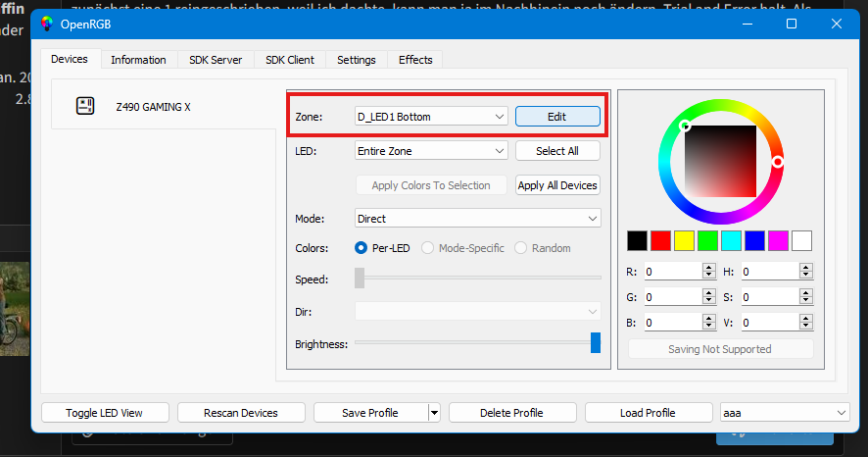Image resolution: width=868 pixels, height=457 pixels.
Task: Pick the yellow color swatch
Action: (x=684, y=240)
